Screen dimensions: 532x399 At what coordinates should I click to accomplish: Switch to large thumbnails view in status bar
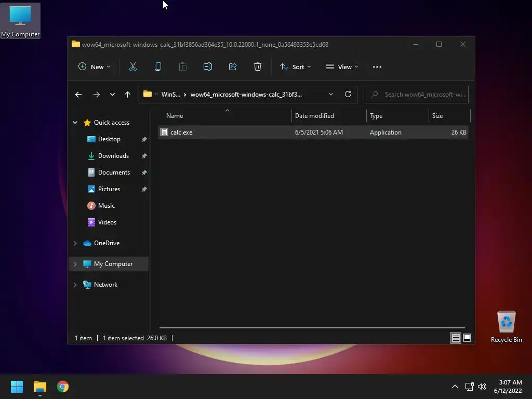pos(467,338)
